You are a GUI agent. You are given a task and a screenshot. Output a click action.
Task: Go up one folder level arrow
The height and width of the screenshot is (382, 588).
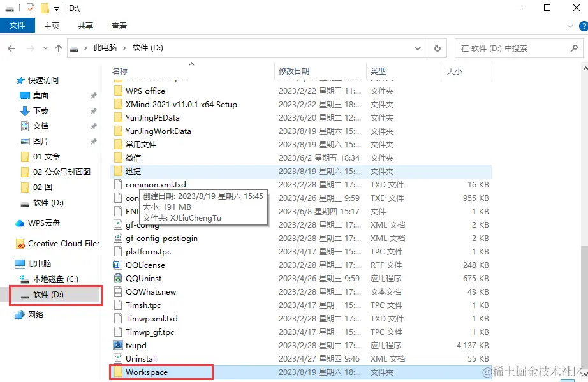coord(59,48)
